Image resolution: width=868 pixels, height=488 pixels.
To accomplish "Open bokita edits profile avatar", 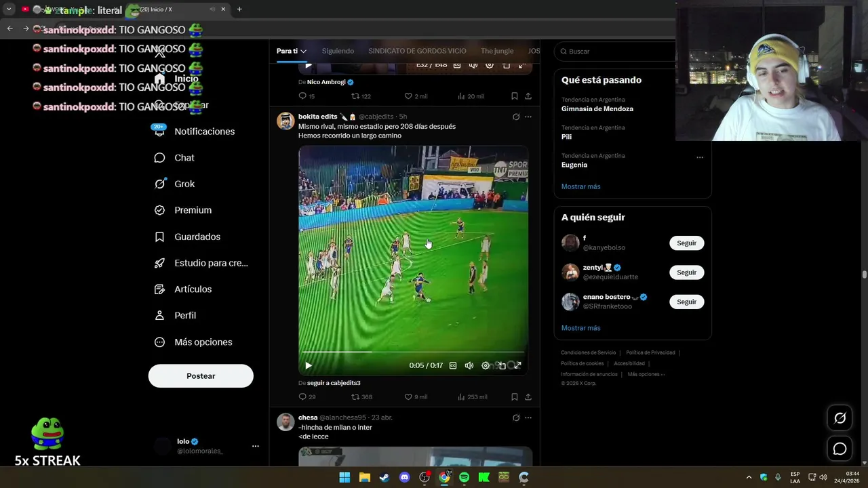I will (285, 121).
